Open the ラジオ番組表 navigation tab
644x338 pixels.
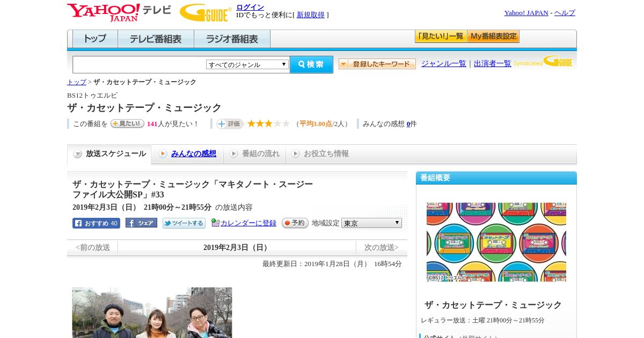pyautogui.click(x=232, y=39)
